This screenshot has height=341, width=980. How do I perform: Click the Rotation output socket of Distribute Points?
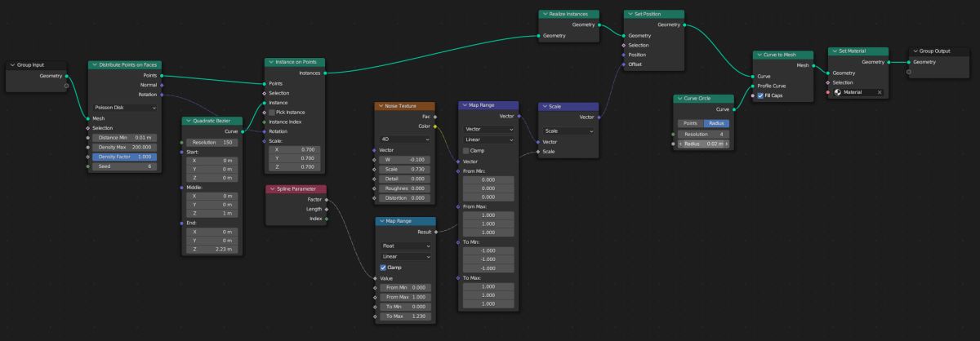163,95
